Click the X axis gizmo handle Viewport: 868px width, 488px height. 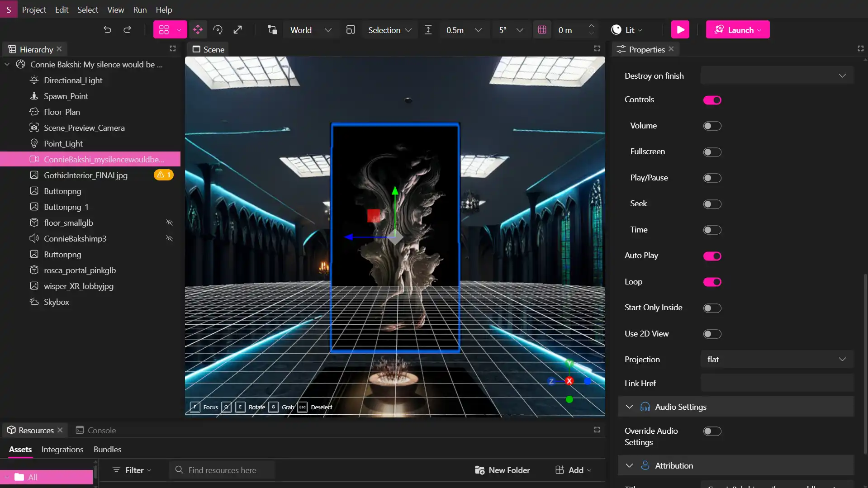pyautogui.click(x=569, y=381)
